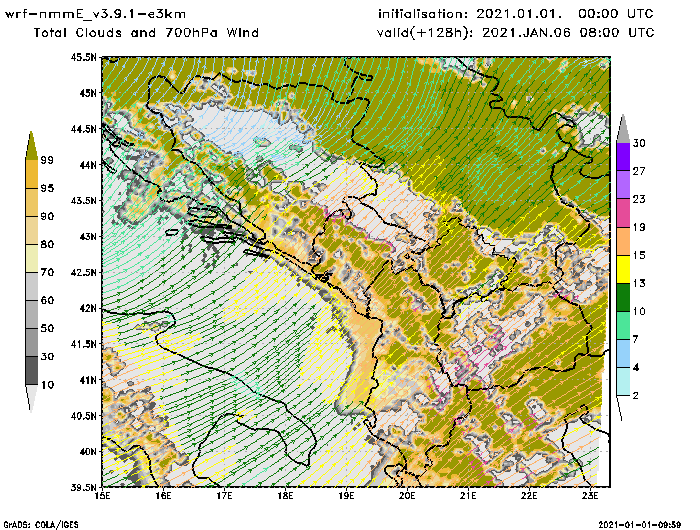
Task: Click the valid(+128h) 2021.JAN.06 08:00 UTC line
Action: coord(516,33)
